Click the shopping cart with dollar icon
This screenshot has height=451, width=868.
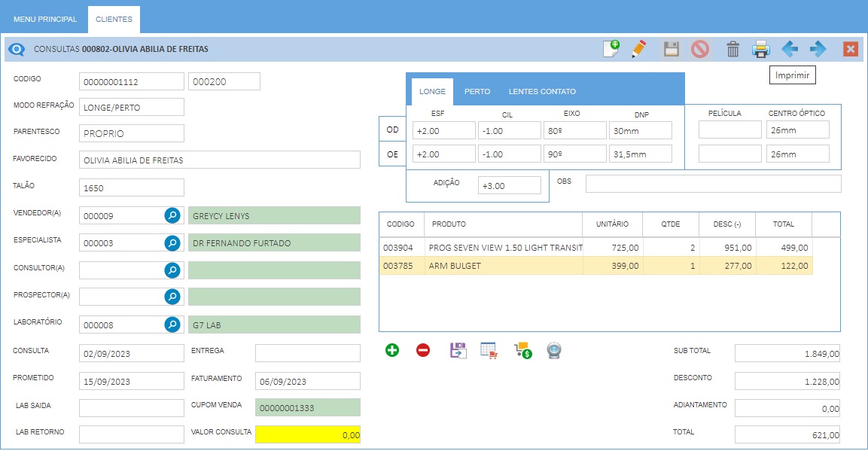tap(522, 350)
